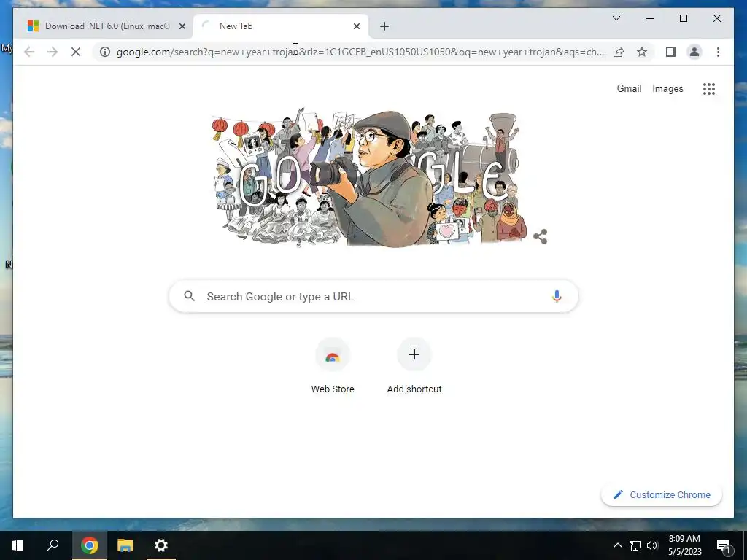
Task: Open the volume control tray icon
Action: point(652,545)
